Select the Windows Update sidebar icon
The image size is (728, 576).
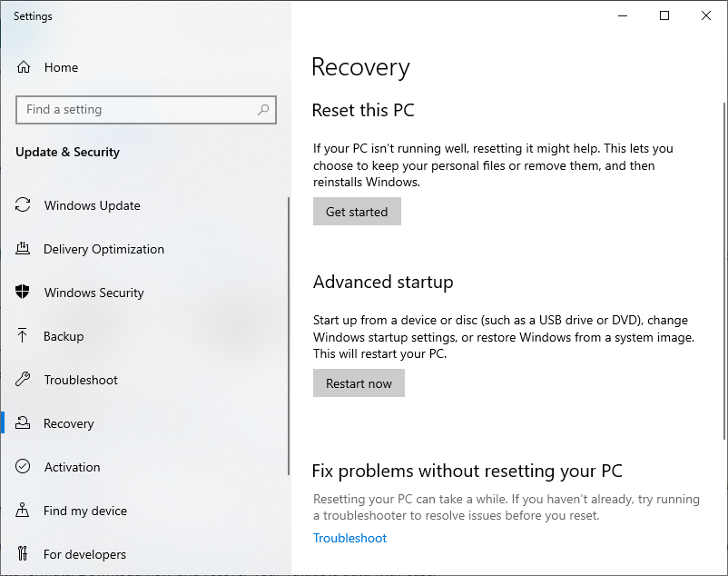point(23,205)
